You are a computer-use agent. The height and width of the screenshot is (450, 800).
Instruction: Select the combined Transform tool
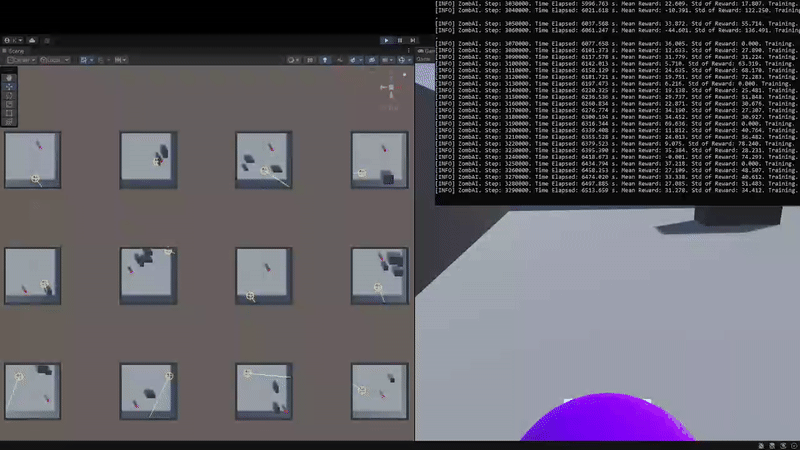click(9, 121)
